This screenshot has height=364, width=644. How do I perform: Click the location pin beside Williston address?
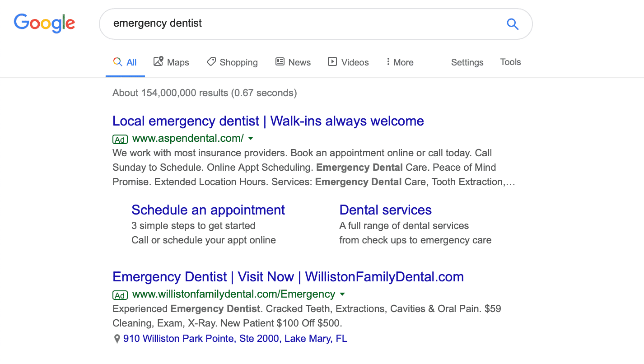pos(117,339)
